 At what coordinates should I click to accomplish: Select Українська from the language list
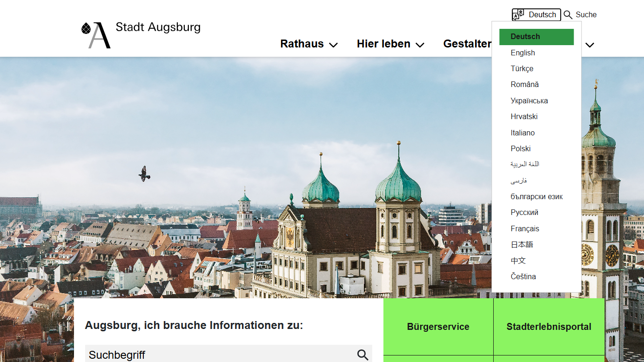pos(529,100)
